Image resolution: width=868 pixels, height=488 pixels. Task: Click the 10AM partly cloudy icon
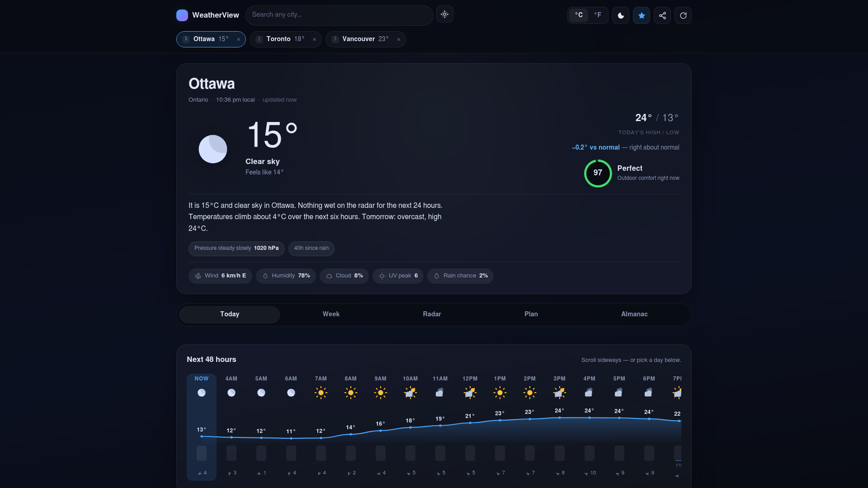pos(410,393)
